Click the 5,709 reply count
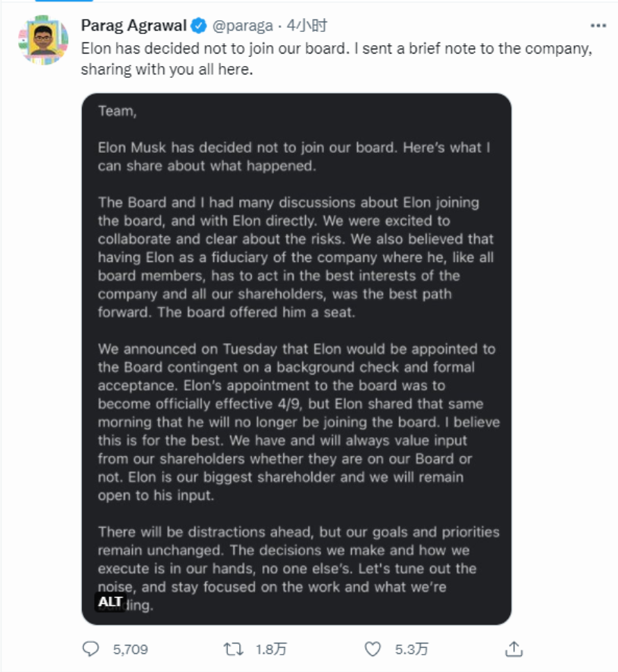 pyautogui.click(x=130, y=649)
